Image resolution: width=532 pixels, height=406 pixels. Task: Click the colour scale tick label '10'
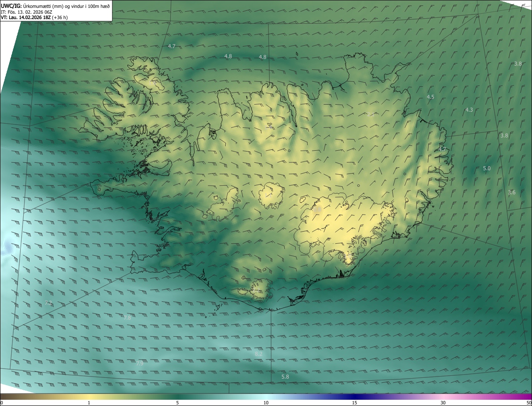[x=266, y=403]
